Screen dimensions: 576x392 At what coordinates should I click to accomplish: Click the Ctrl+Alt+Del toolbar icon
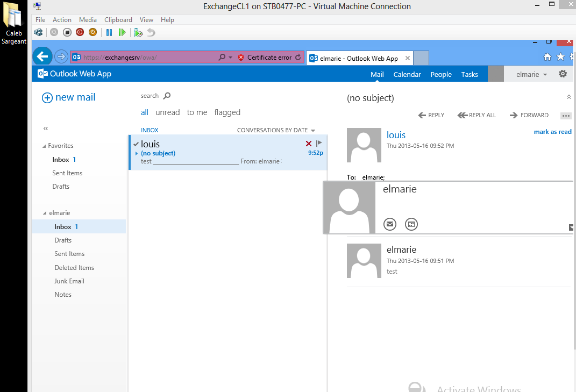click(x=38, y=32)
